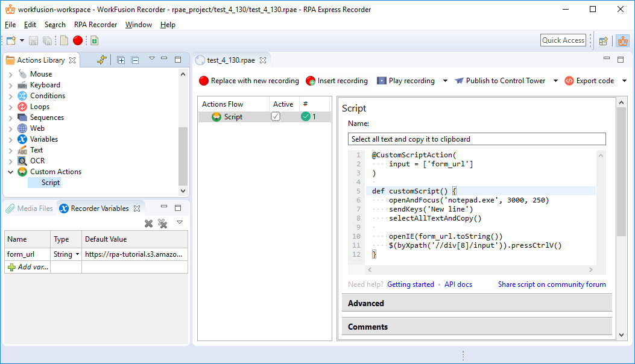Close the test_4_130.rpae editor tab
Screen dimensions: 635x364
(263, 60)
